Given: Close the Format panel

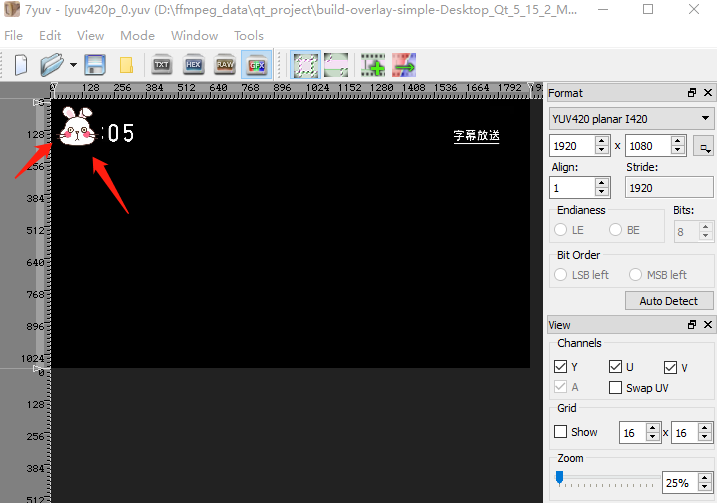Looking at the screenshot, I should pyautogui.click(x=708, y=93).
